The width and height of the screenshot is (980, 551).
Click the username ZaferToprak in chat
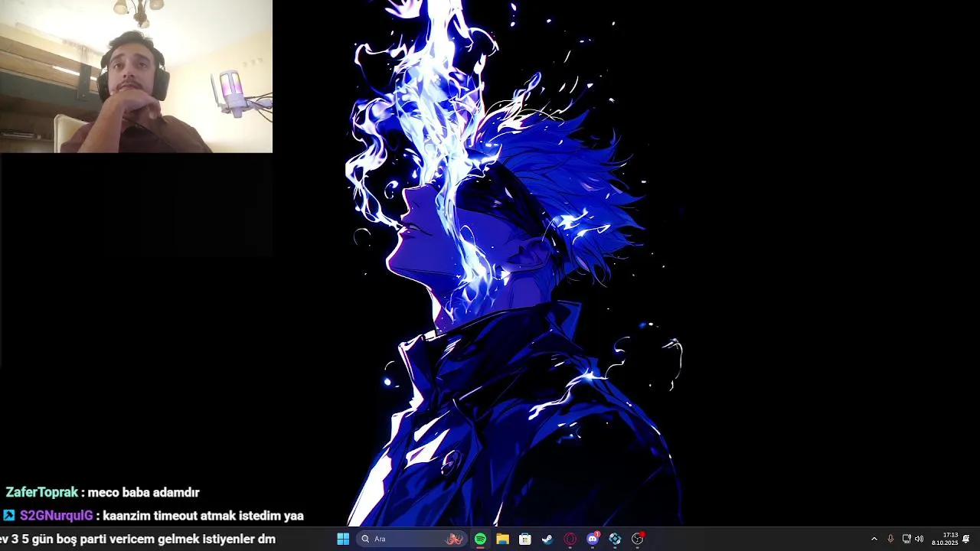[x=42, y=493]
